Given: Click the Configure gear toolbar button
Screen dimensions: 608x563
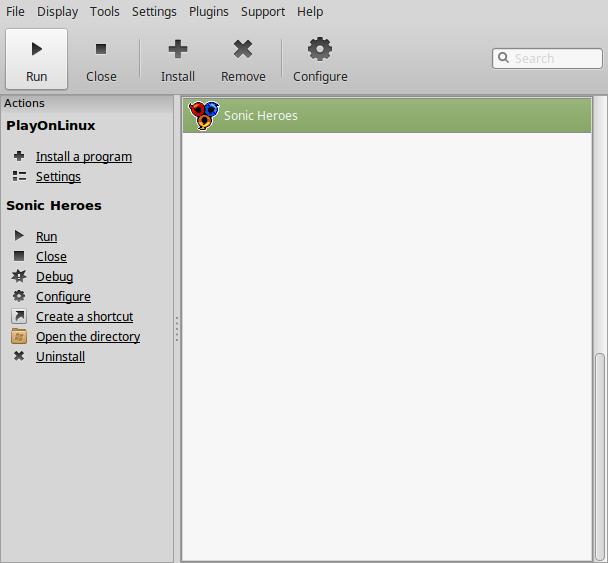Looking at the screenshot, I should pos(320,59).
